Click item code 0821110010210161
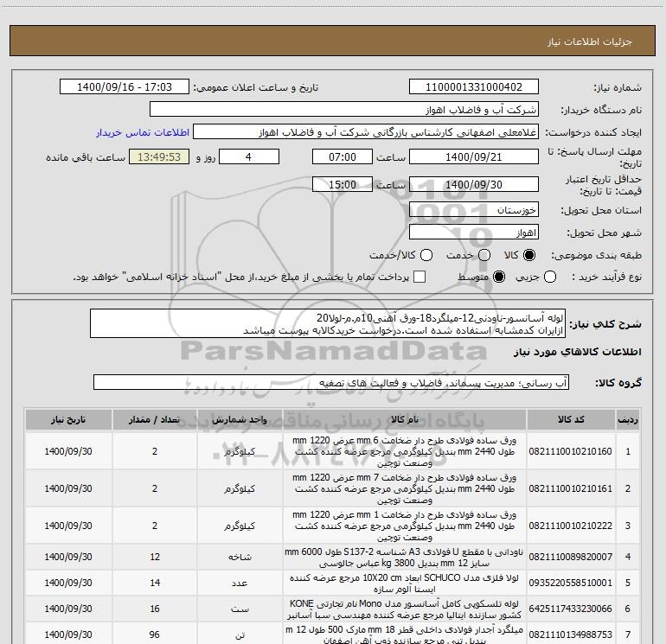The image size is (666, 644). (x=571, y=488)
